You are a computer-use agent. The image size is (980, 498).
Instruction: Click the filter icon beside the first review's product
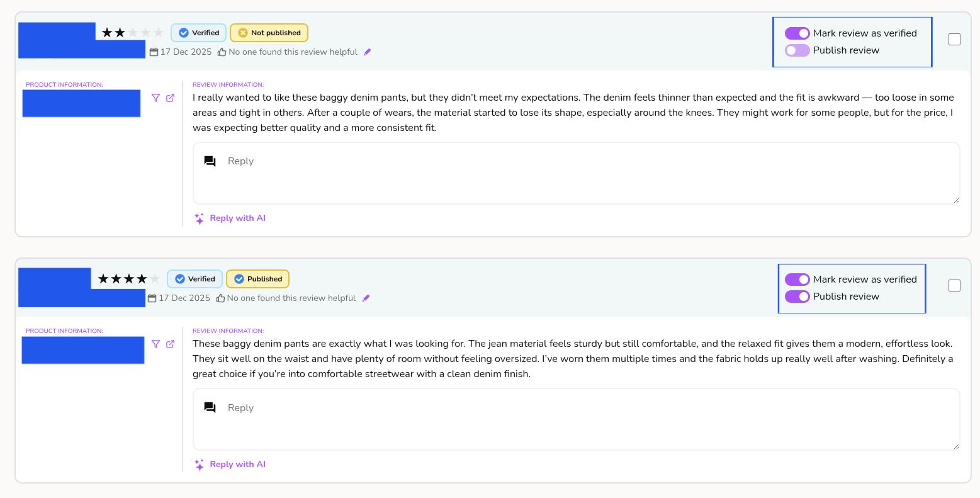click(156, 98)
